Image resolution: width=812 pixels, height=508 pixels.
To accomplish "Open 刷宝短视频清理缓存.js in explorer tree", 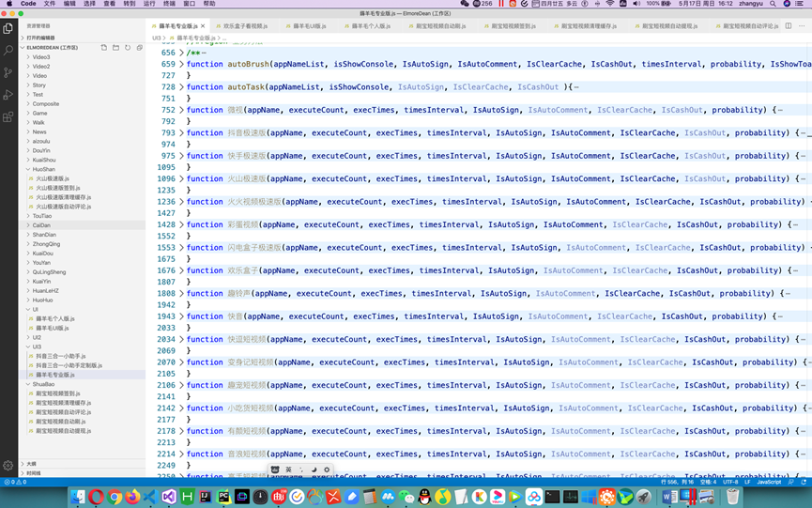I will tap(63, 403).
